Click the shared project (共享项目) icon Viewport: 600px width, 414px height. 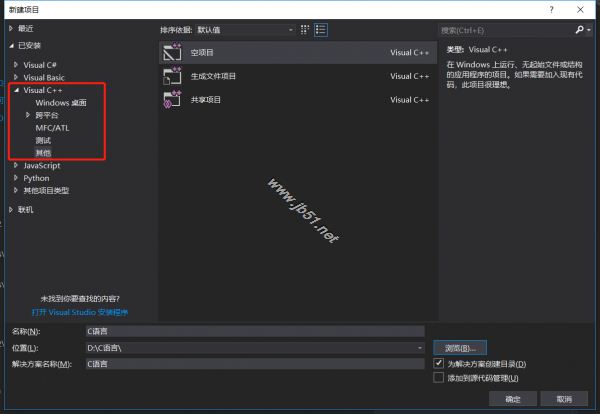tap(172, 99)
